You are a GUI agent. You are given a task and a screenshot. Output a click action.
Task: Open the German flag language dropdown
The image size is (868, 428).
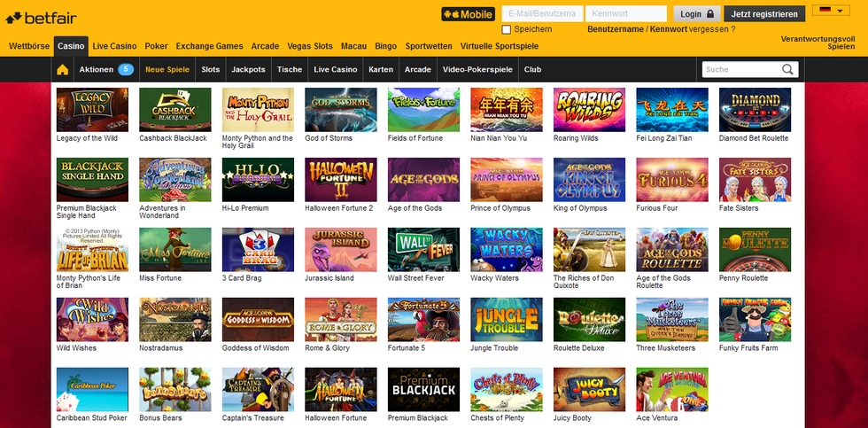pyautogui.click(x=831, y=11)
